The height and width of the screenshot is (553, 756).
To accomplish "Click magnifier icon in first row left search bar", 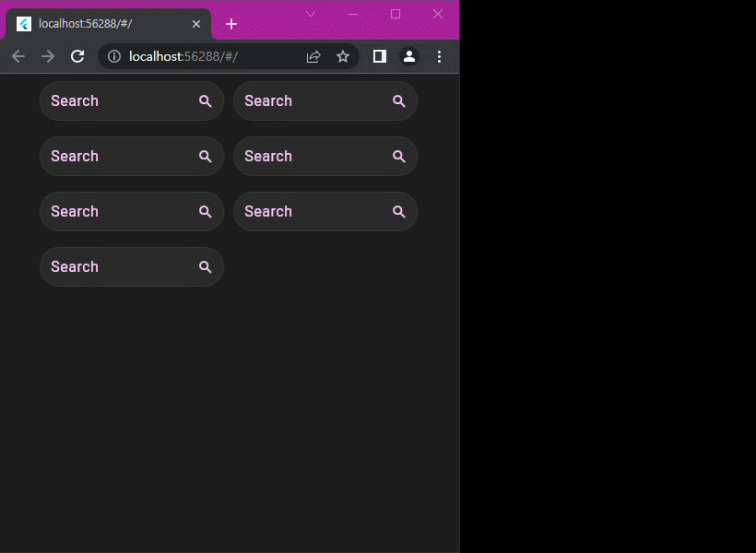I will click(x=206, y=101).
